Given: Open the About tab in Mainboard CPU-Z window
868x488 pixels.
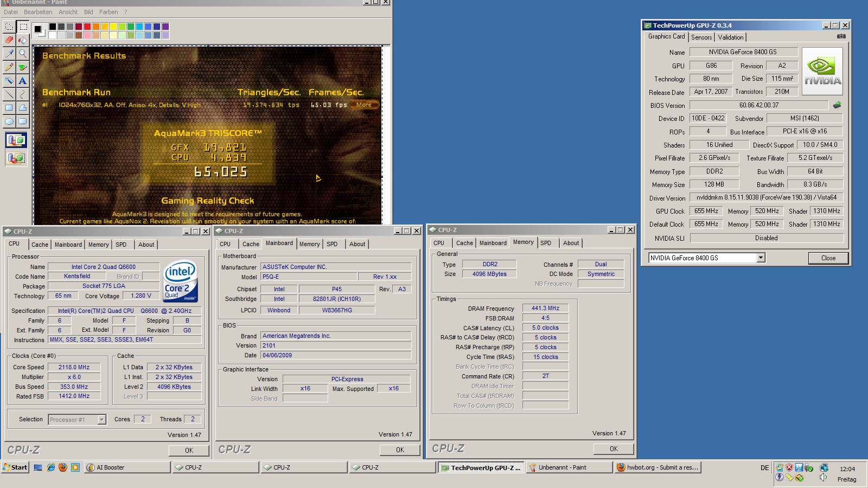Looking at the screenshot, I should [x=357, y=244].
